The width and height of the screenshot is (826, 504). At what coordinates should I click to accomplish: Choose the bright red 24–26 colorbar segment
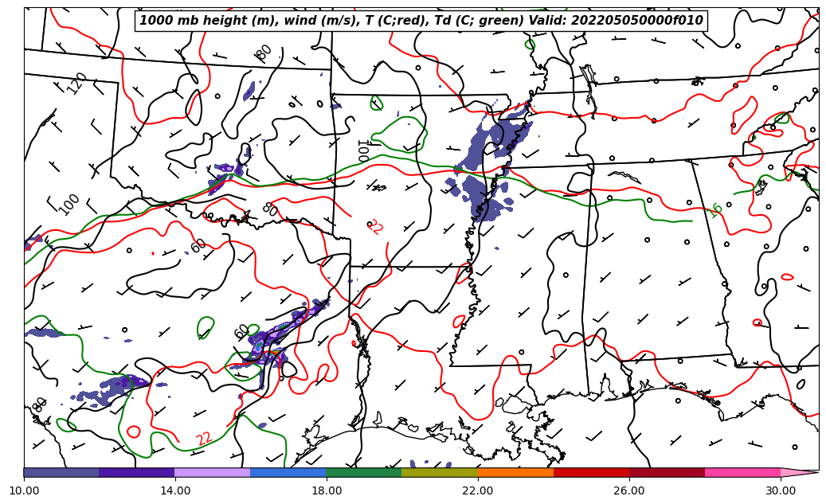(591, 472)
